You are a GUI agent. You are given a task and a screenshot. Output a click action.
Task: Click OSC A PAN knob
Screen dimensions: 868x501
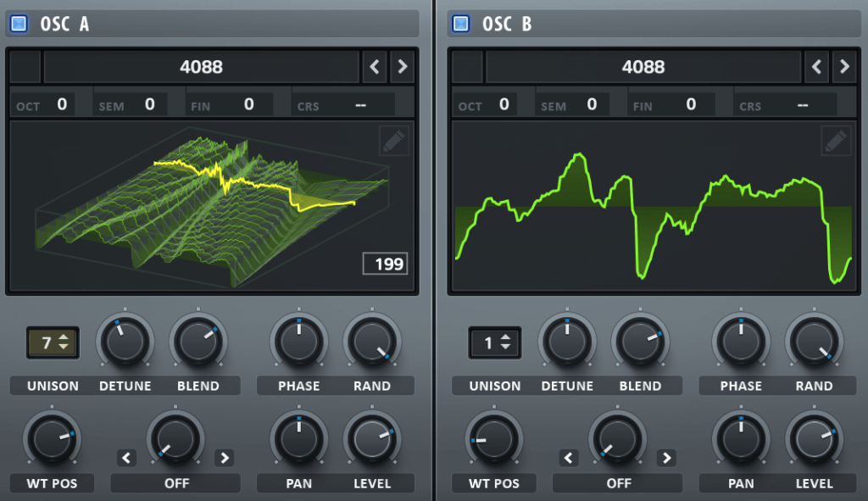(299, 439)
